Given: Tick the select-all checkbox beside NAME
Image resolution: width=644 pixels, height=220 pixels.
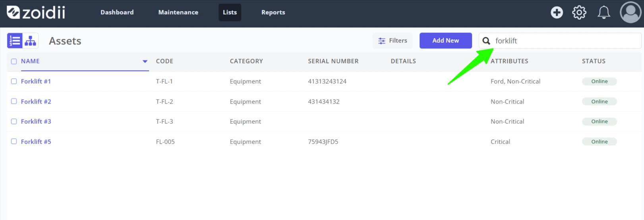Looking at the screenshot, I should 14,61.
